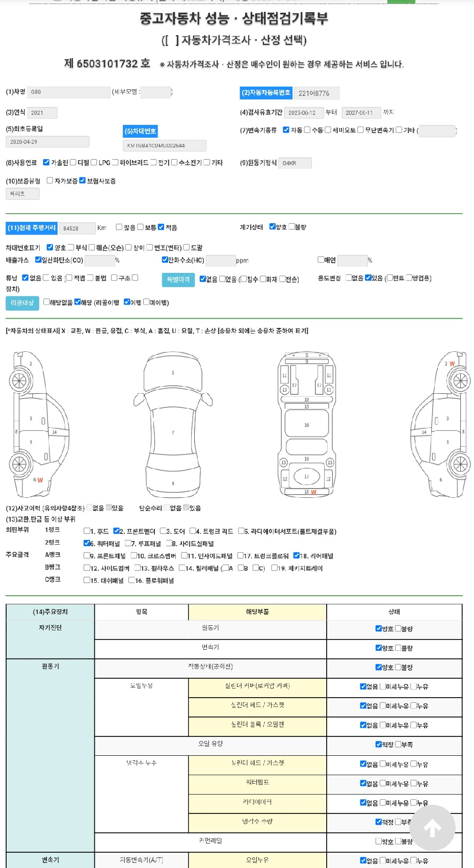Viewport: 474px width, 868px height.
Task: Check the 세미오토 checkbox
Action: click(x=328, y=130)
